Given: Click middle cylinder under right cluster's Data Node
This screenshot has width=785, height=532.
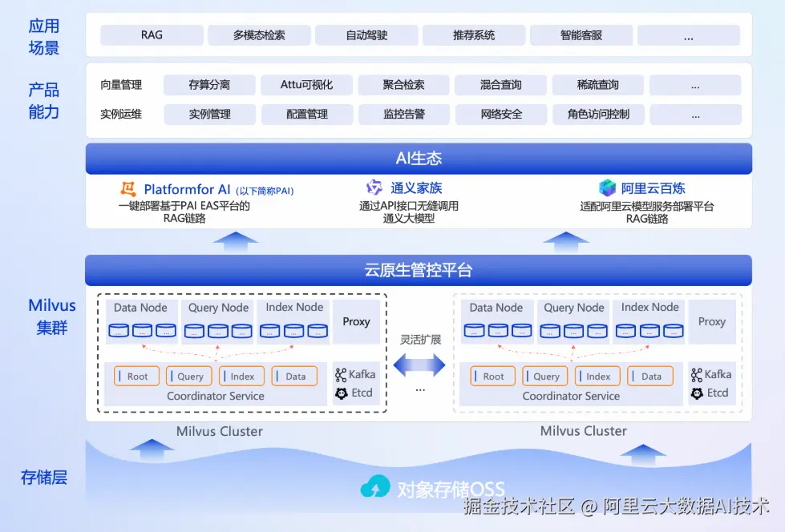Looking at the screenshot, I should coord(498,330).
